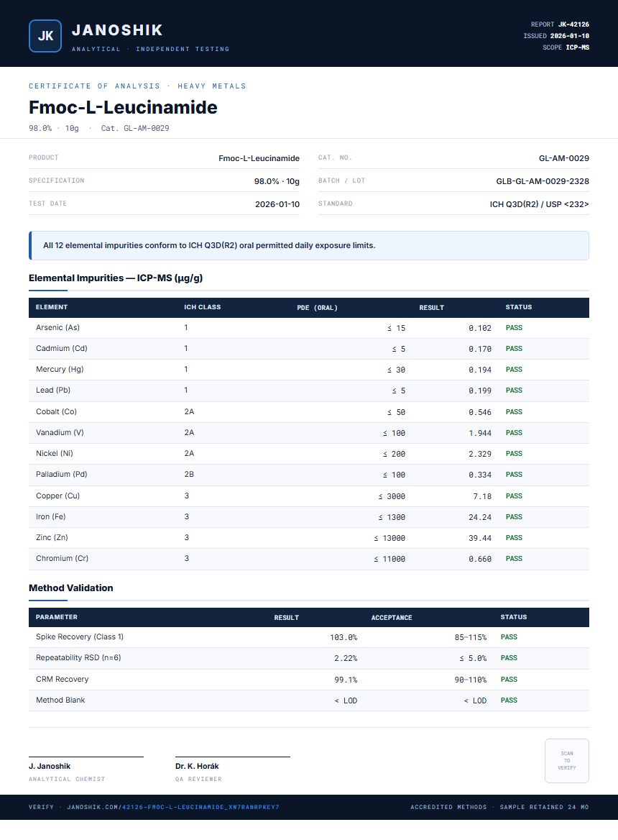This screenshot has width=618, height=840.
Task: Click the PDE (ORAL) column header
Action: 318,308
